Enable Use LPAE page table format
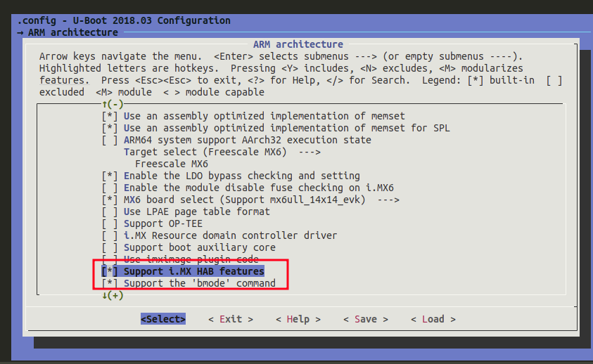593x364 pixels. pos(110,212)
